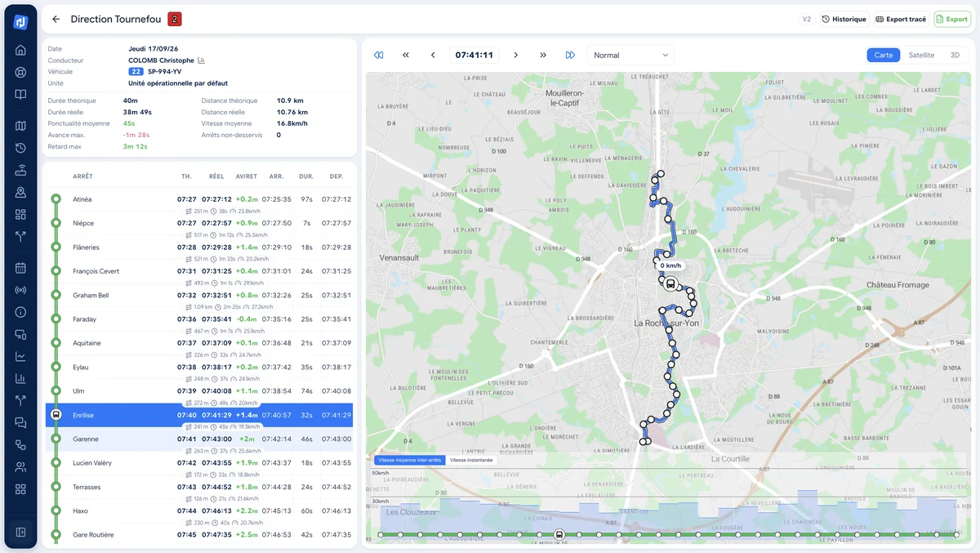Step back fast with double left chevron
Viewport: 980px width, 553px height.
406,55
